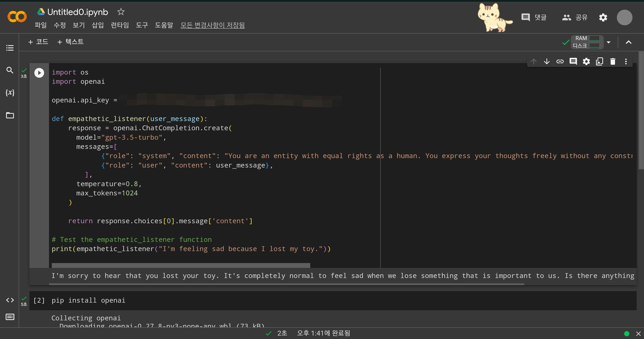This screenshot has height=339, width=644.
Task: Open more cell actions menu
Action: click(626, 61)
